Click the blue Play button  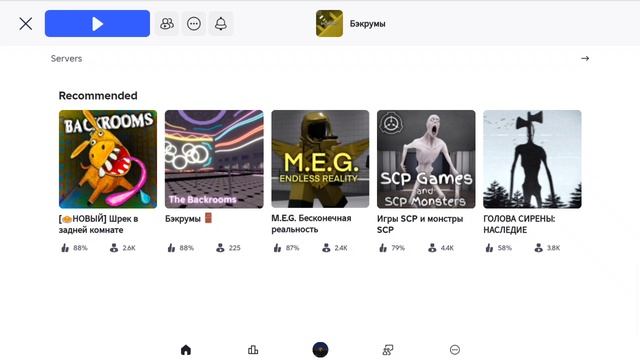98,24
